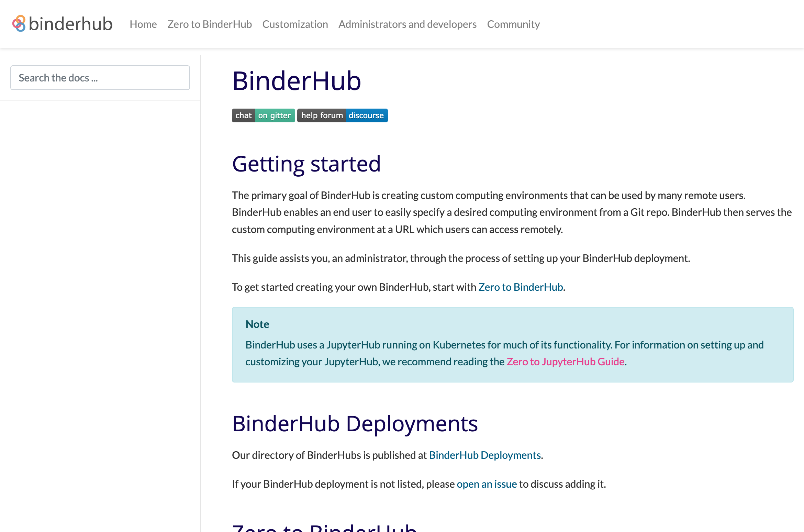Click the paragraph starting 'The primary goal'

tap(512, 212)
